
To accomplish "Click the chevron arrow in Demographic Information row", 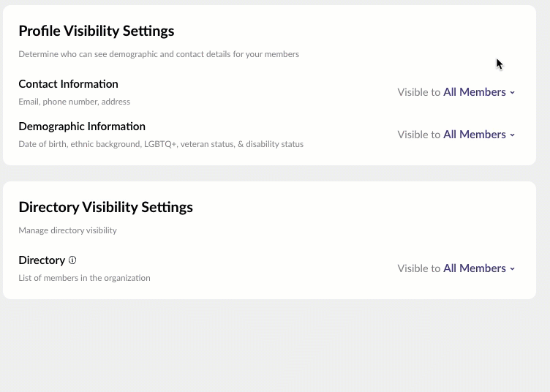I will click(x=512, y=135).
